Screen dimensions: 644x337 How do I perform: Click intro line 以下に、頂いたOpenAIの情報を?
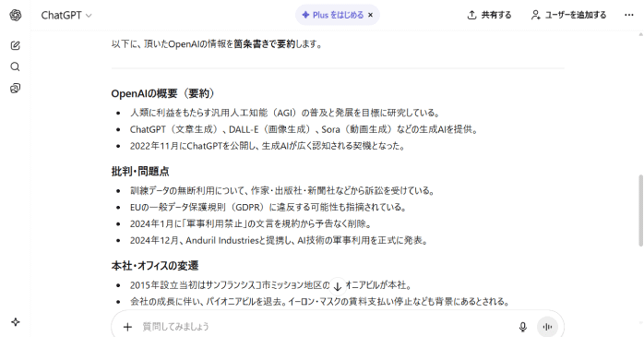click(217, 43)
